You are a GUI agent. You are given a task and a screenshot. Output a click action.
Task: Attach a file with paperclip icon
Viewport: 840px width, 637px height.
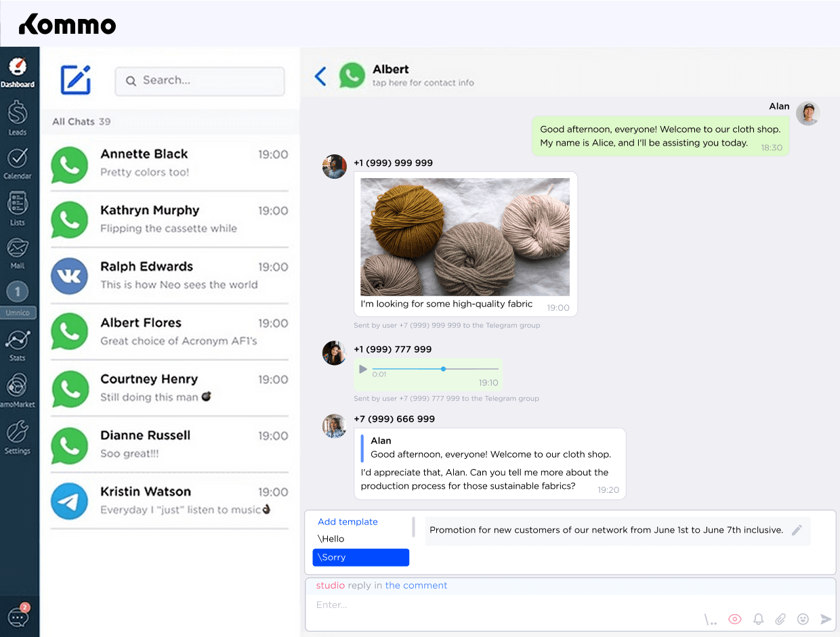click(x=780, y=619)
